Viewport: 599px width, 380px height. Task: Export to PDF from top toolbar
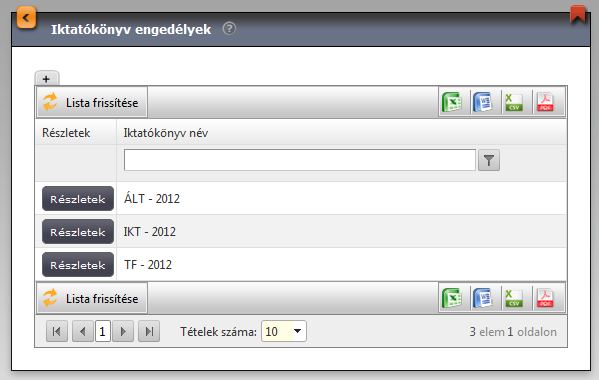point(546,102)
